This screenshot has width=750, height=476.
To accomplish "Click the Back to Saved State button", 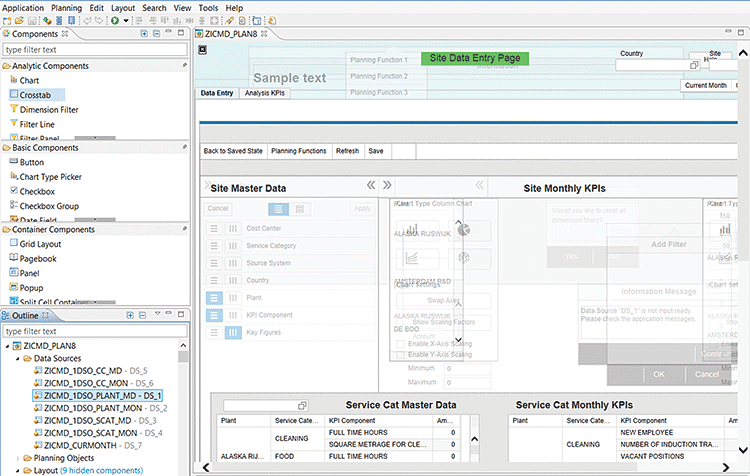I will pyautogui.click(x=232, y=151).
